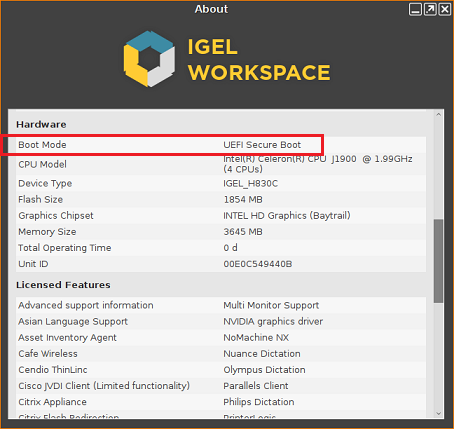This screenshot has width=454, height=429.
Task: Click the vertical scrollbar thumb
Action: pyautogui.click(x=438, y=261)
